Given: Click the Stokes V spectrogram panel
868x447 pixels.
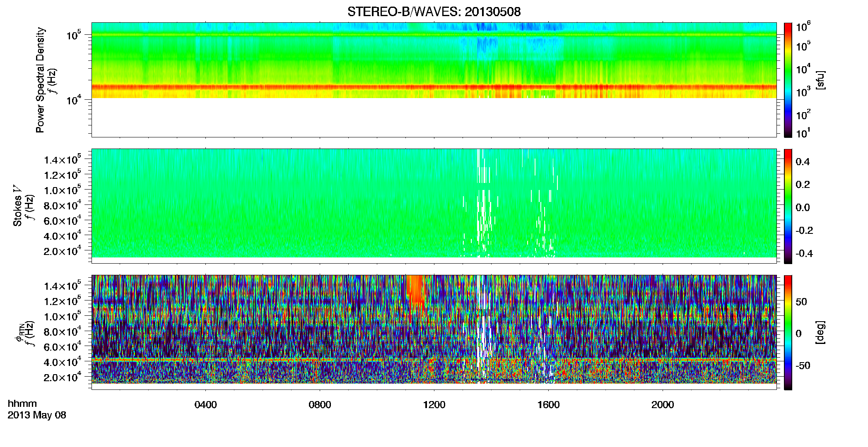Looking at the screenshot, I should (x=434, y=206).
